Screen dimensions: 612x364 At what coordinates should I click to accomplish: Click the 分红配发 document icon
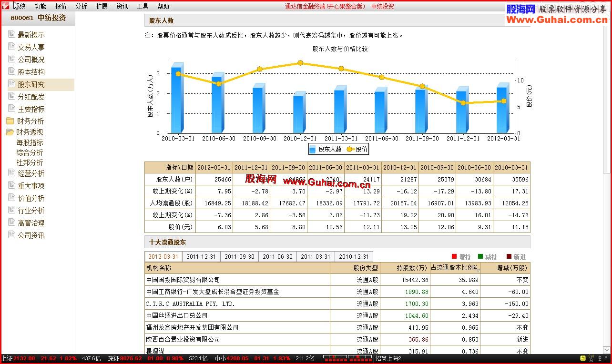tap(11, 96)
